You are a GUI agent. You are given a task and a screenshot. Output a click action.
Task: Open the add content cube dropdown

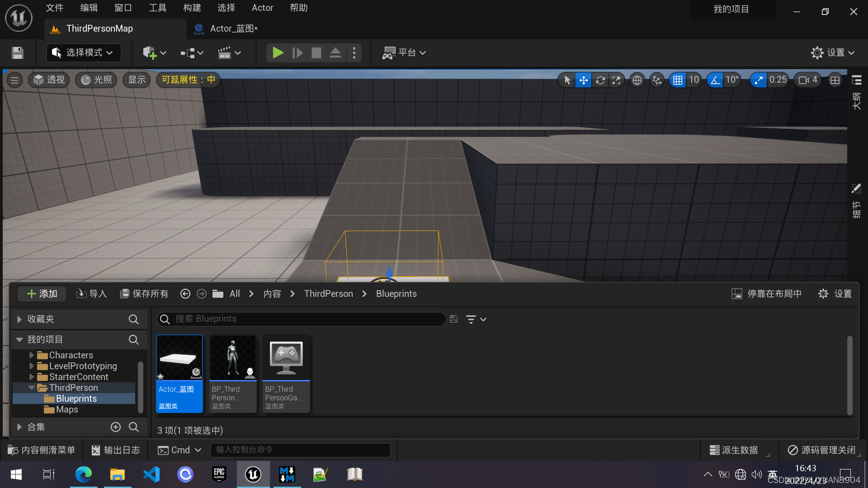coord(154,53)
